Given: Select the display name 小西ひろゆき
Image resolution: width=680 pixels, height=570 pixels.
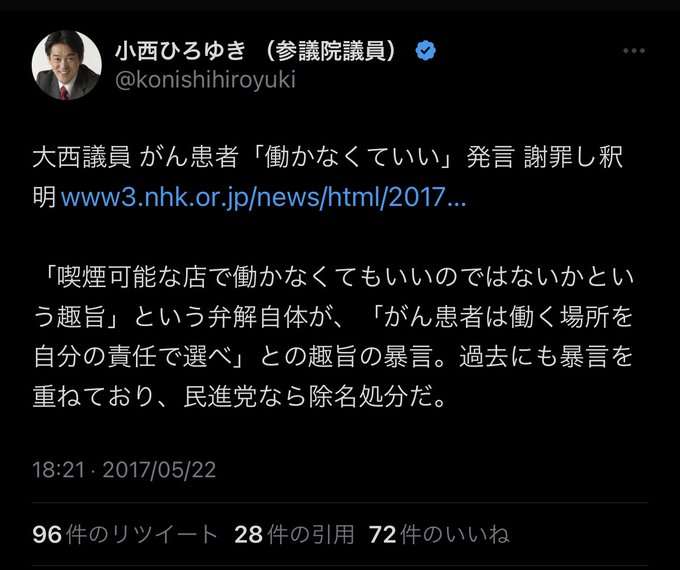Looking at the screenshot, I should (x=180, y=51).
